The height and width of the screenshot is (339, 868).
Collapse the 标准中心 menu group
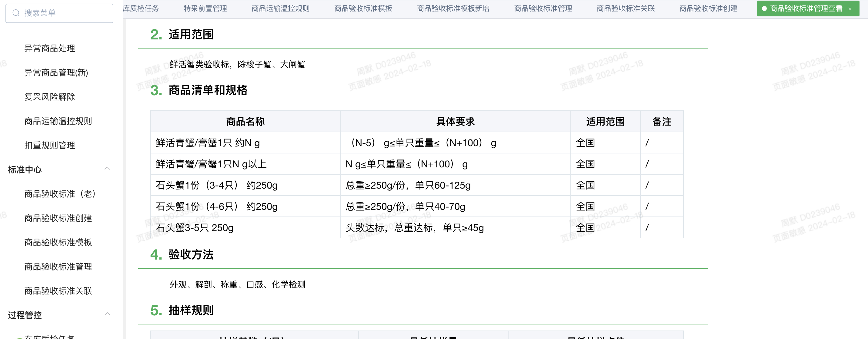[x=107, y=169]
